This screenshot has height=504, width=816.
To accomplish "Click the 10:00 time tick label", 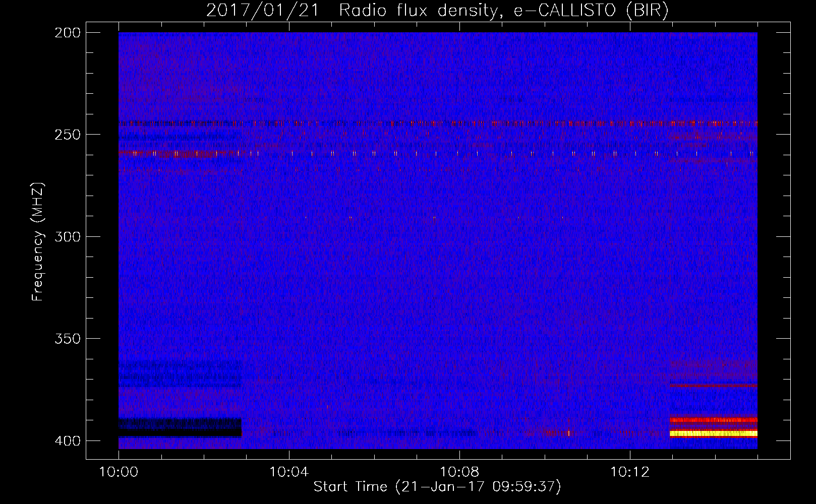I will point(119,472).
